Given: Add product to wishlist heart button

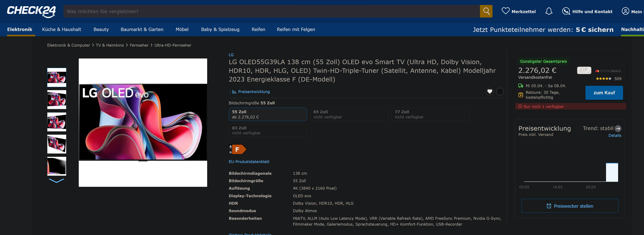Looking at the screenshot, I should click(490, 92).
